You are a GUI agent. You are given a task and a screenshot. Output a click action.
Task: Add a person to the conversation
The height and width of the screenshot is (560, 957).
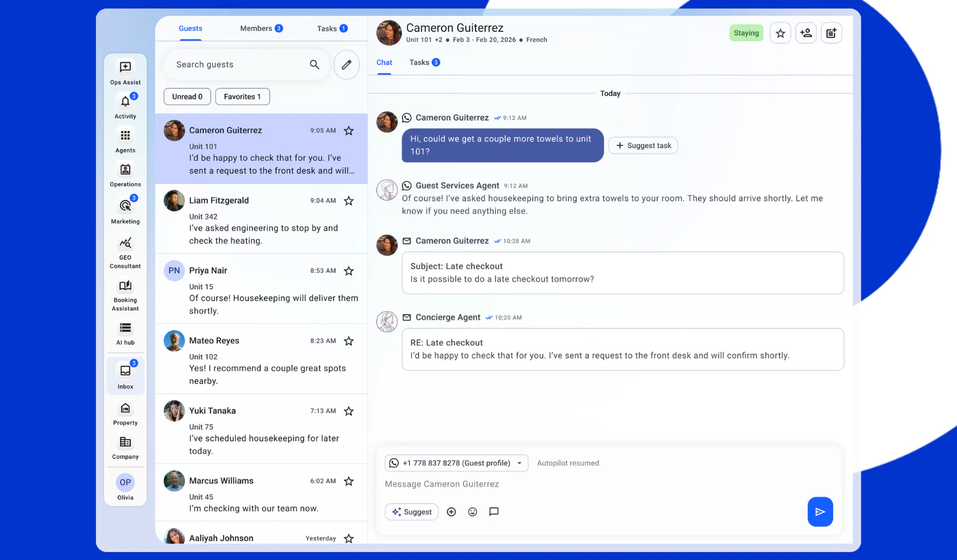click(x=806, y=33)
